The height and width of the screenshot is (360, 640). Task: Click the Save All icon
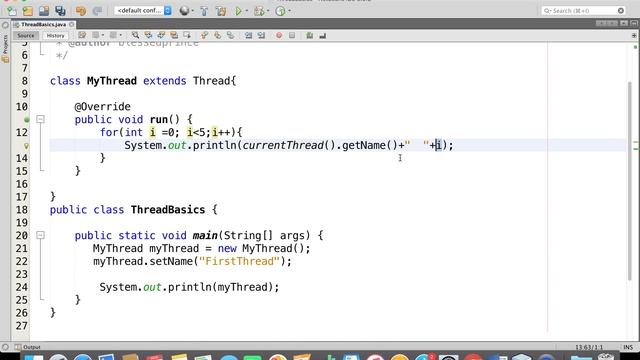(60, 11)
